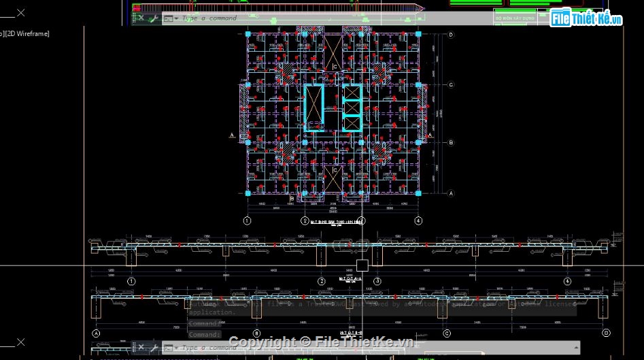Image resolution: width=644 pixels, height=360 pixels.
Task: Open Customize wrench on lower command line
Action: point(154,348)
